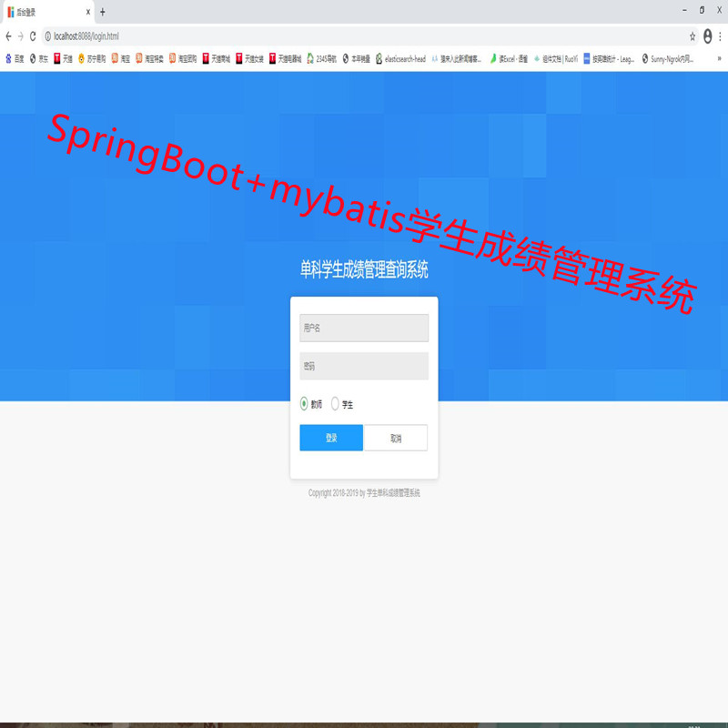Open the 天猫商城 bookmark
The height and width of the screenshot is (728, 728).
pyautogui.click(x=217, y=58)
